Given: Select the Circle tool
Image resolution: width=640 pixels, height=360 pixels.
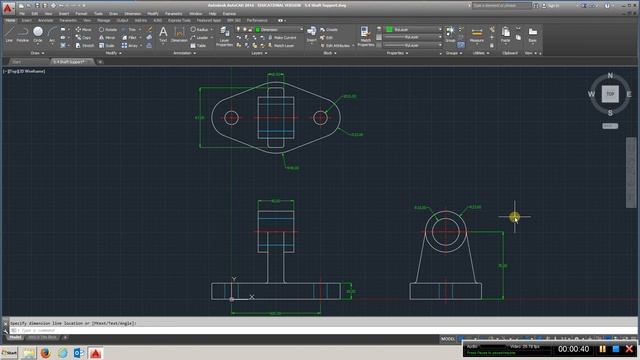Looking at the screenshot, I should [38, 34].
